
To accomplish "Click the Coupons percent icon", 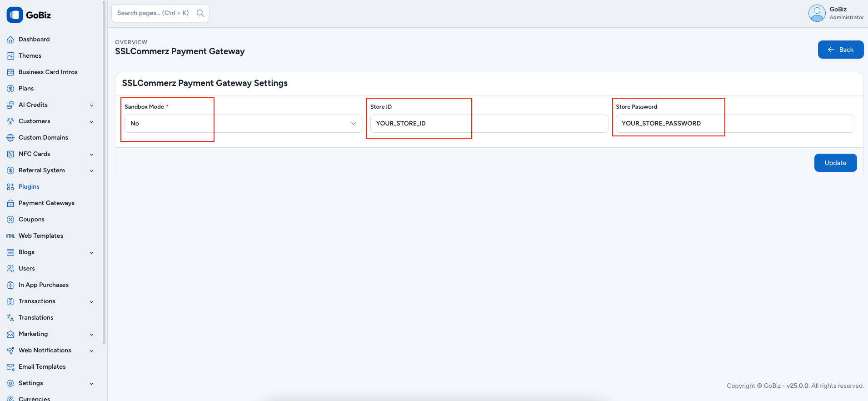I will [10, 220].
